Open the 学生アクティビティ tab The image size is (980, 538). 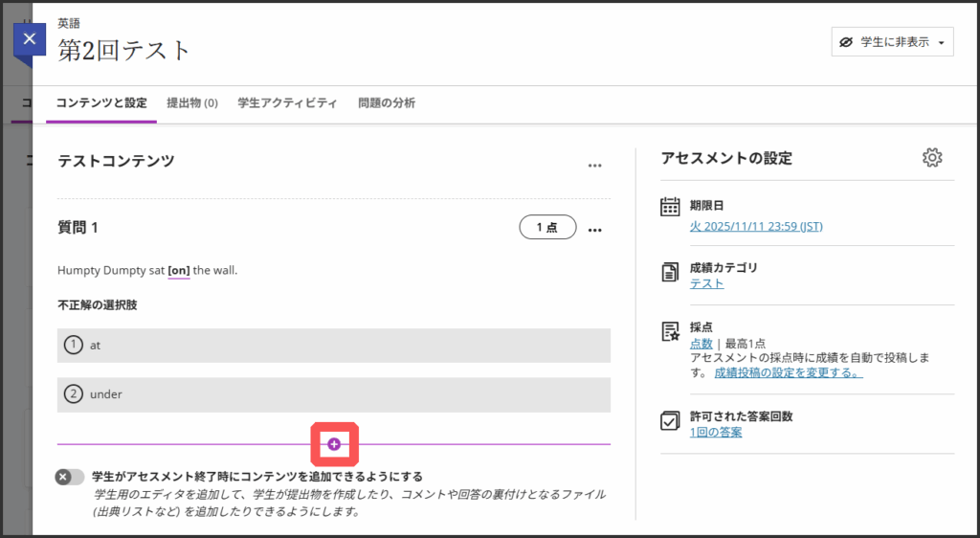(287, 103)
